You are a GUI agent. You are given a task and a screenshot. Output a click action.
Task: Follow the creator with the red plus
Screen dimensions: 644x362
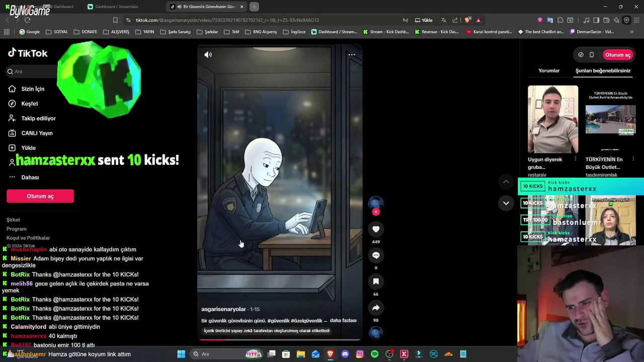click(376, 212)
